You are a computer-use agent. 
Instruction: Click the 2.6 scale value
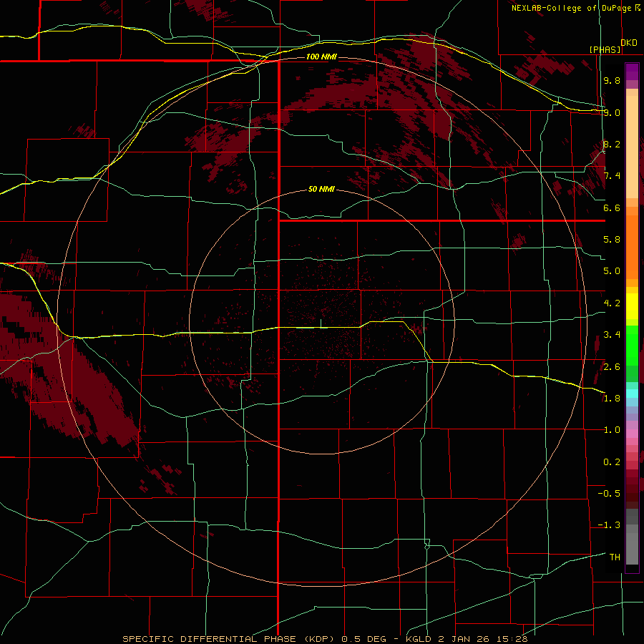[x=612, y=367]
